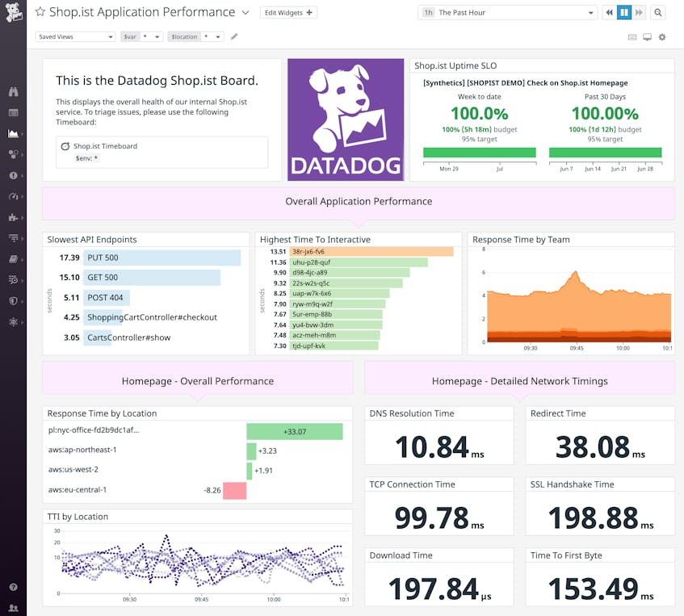Click the Edit Widgets button
The image size is (684, 616).
tap(288, 13)
